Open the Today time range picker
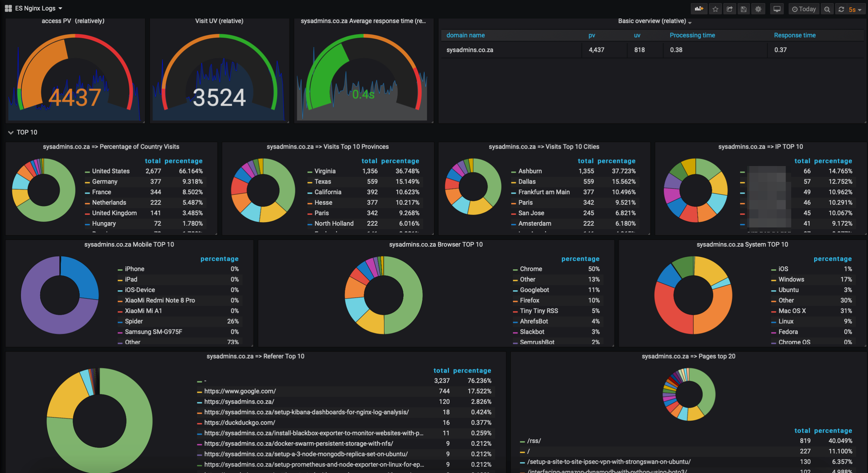The width and height of the screenshot is (868, 473). (804, 9)
